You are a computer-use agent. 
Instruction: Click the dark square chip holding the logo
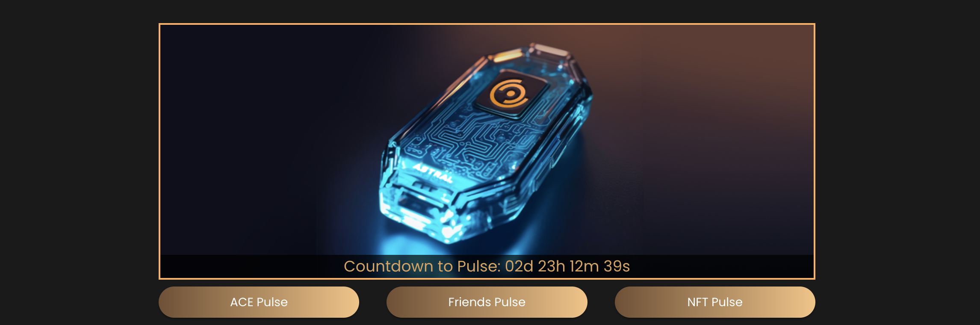click(511, 94)
